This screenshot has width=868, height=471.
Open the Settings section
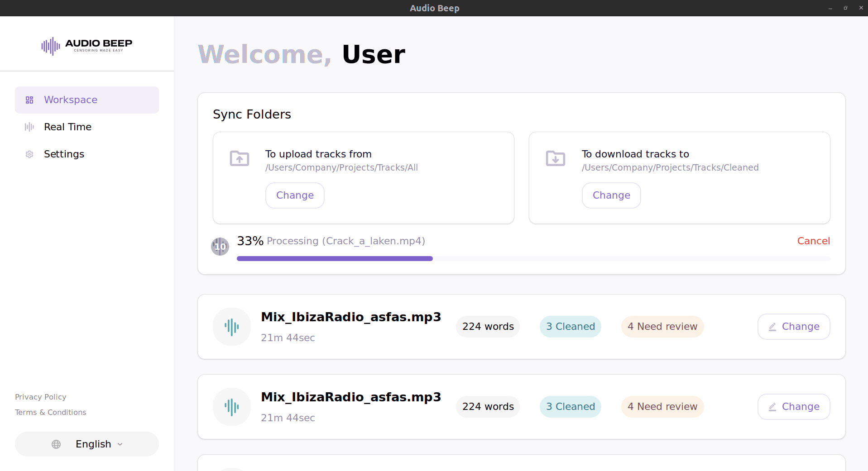[x=87, y=154]
